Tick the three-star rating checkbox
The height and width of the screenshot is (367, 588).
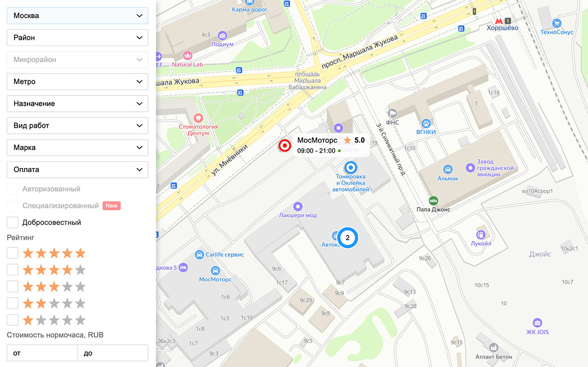tap(13, 287)
